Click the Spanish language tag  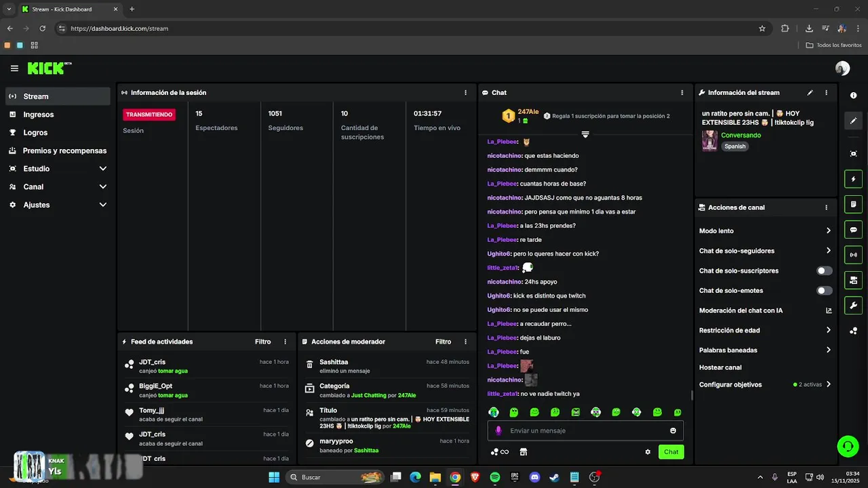click(x=734, y=146)
